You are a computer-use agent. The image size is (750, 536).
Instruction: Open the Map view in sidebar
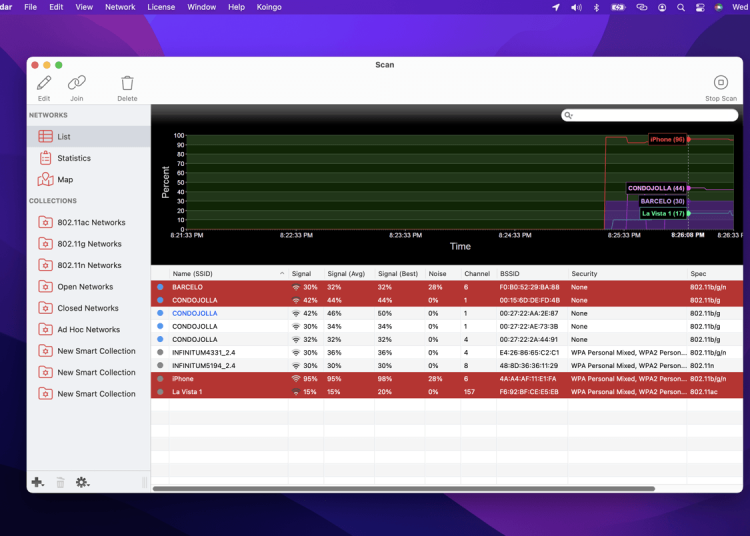click(x=64, y=180)
